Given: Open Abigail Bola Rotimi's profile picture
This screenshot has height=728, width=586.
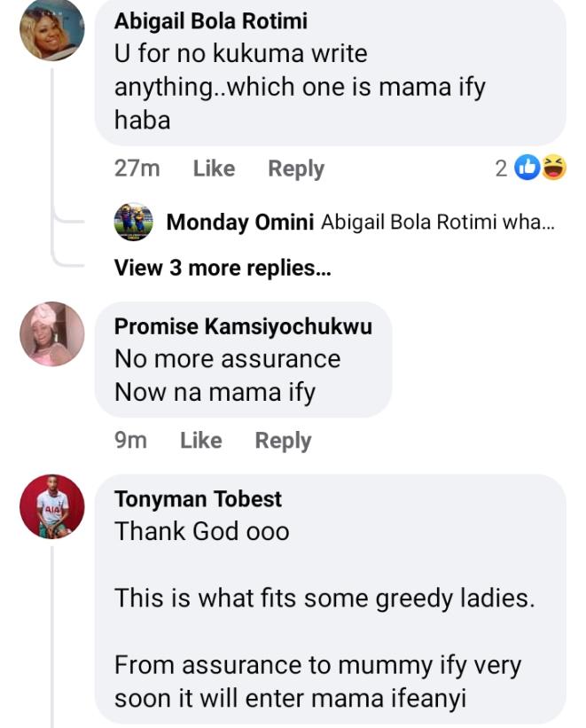Looking at the screenshot, I should tap(51, 29).
